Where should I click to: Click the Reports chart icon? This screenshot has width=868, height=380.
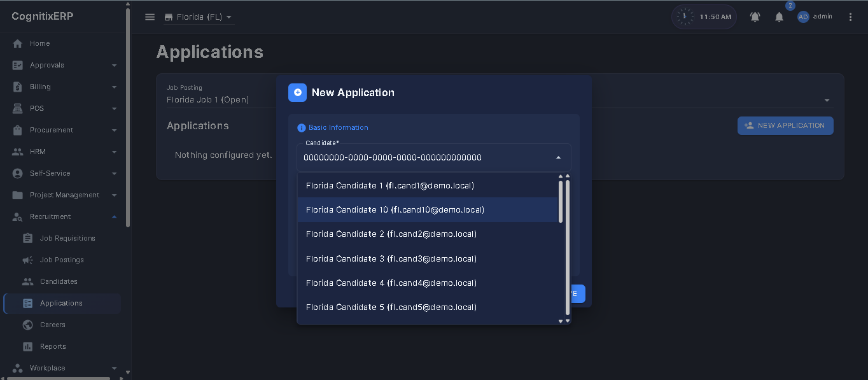point(27,346)
